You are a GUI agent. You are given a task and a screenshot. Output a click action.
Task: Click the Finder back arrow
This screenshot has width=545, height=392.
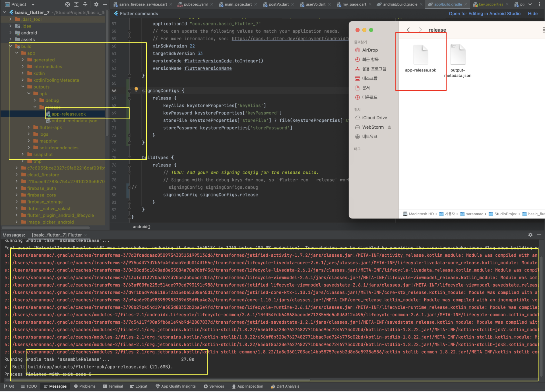tap(408, 30)
